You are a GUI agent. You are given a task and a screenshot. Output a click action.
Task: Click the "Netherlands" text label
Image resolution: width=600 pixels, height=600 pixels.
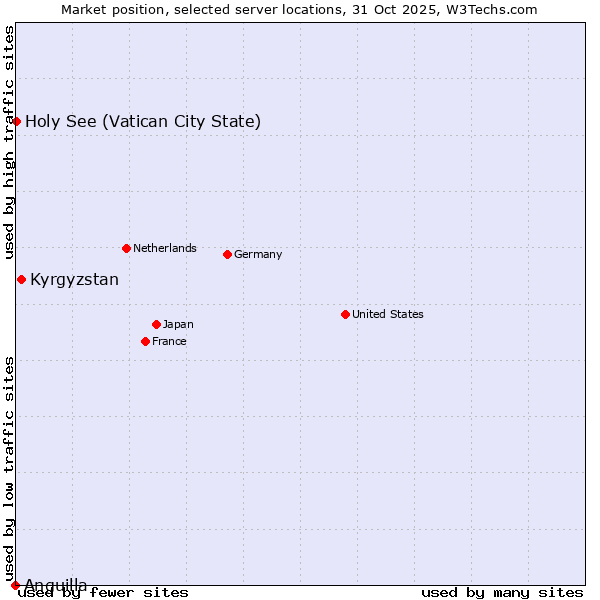coord(164,248)
